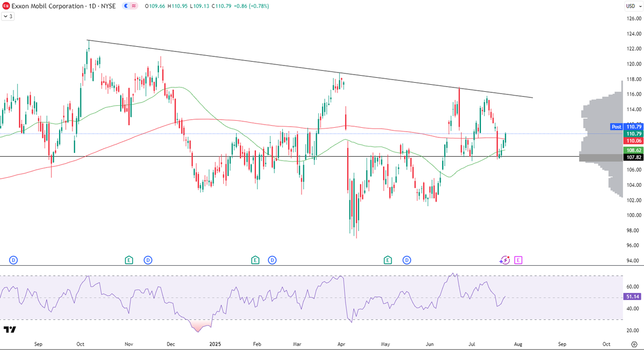Viewport: 644px width, 350px height.
Task: Click the green 108.62 moving average label
Action: click(633, 150)
